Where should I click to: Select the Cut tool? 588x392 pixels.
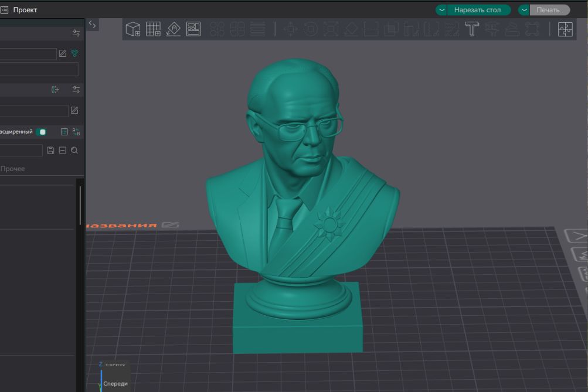(x=371, y=29)
